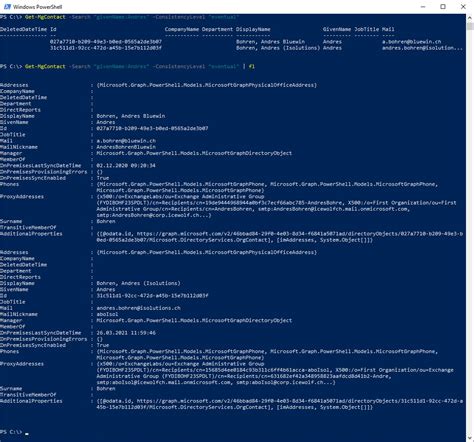Image resolution: width=474 pixels, height=442 pixels.
Task: Minimize the Windows PowerShell window
Action: [x=423, y=7]
